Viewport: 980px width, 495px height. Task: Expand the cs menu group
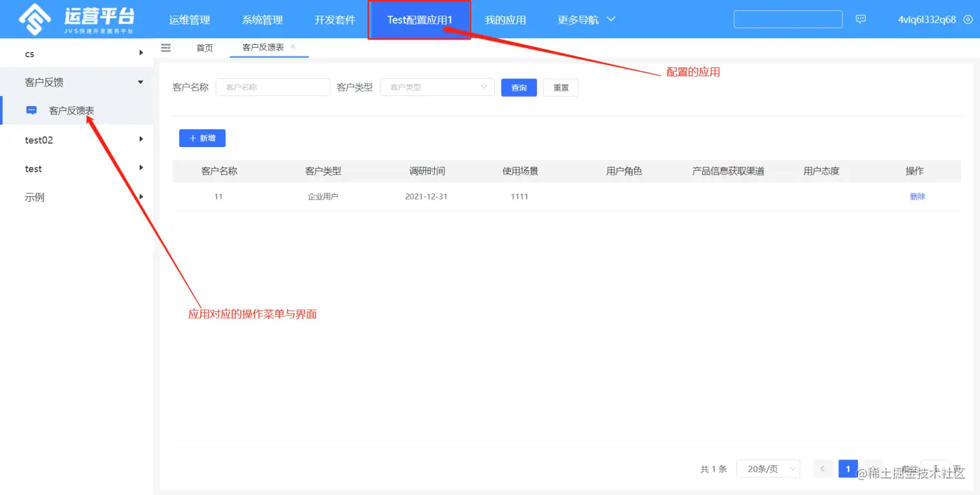click(141, 53)
